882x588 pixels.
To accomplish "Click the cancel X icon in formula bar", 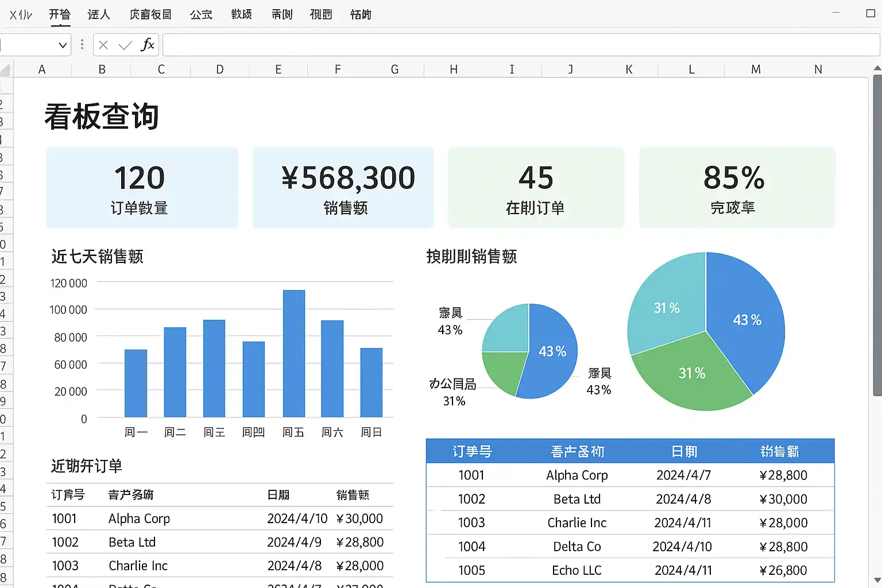I will pyautogui.click(x=103, y=45).
